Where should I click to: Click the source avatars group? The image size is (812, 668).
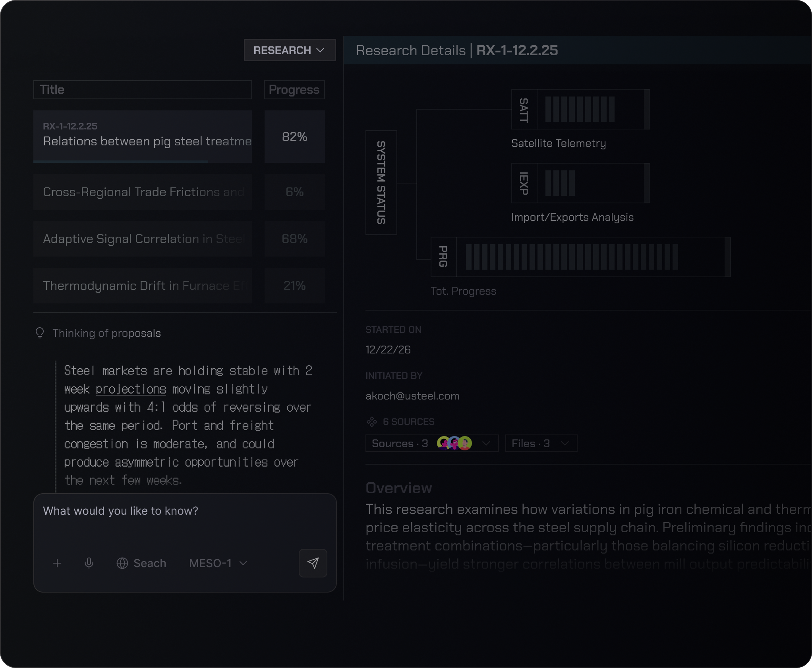(x=454, y=443)
